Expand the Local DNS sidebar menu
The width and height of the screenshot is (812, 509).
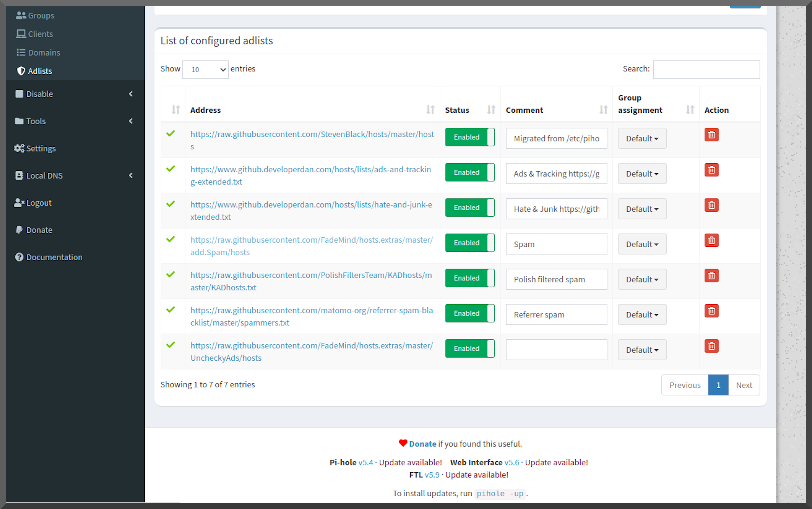click(x=72, y=176)
